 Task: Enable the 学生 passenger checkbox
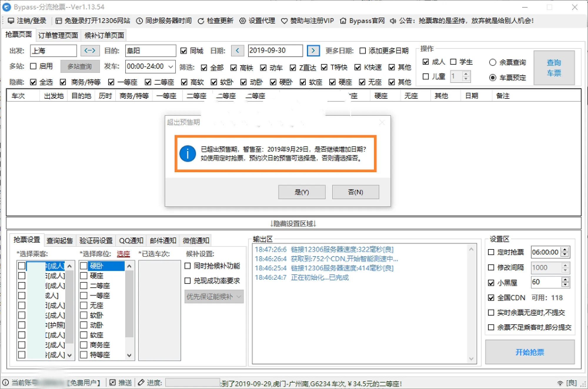click(453, 62)
